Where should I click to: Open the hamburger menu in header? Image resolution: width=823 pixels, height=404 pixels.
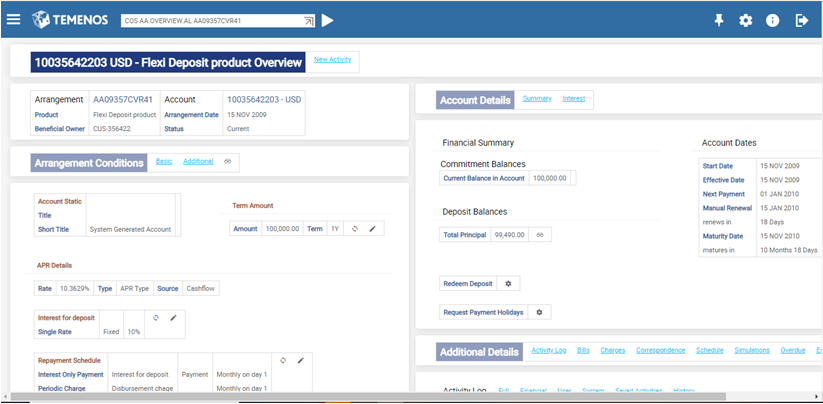13,20
